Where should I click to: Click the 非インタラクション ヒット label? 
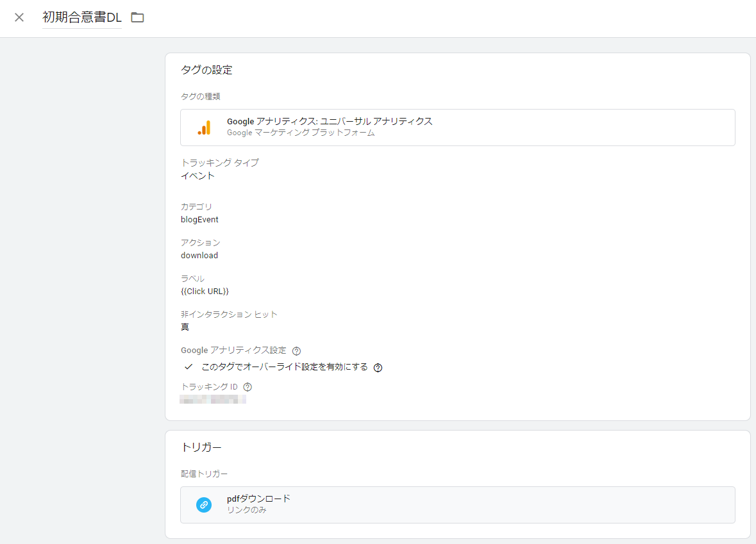tap(229, 315)
